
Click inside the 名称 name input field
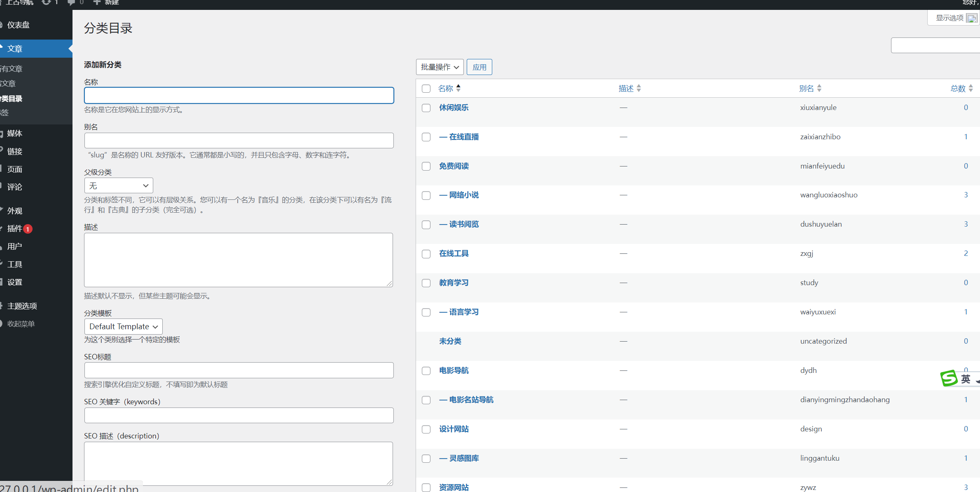(x=239, y=95)
